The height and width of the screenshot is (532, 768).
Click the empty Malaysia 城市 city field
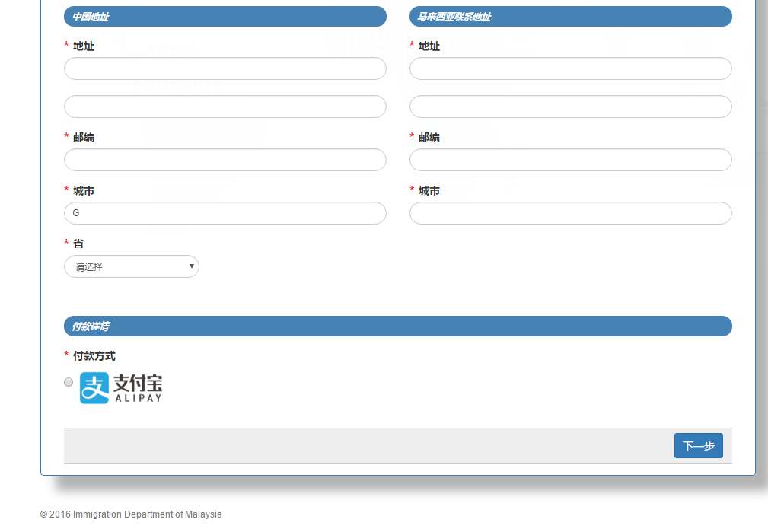point(570,213)
